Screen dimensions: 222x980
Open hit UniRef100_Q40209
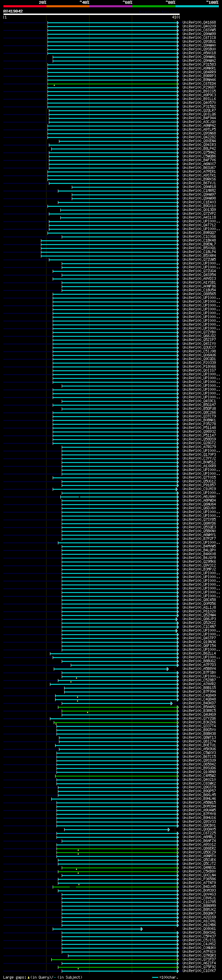(x=199, y=26)
